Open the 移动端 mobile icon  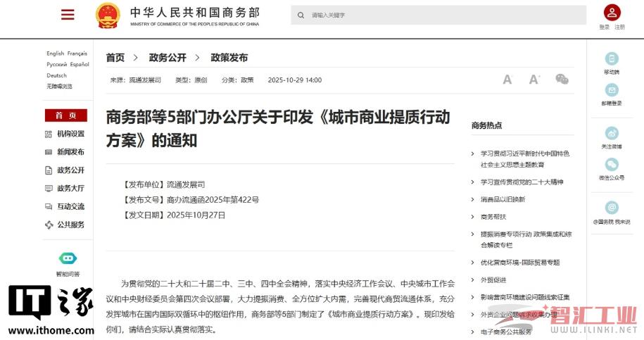tap(612, 59)
